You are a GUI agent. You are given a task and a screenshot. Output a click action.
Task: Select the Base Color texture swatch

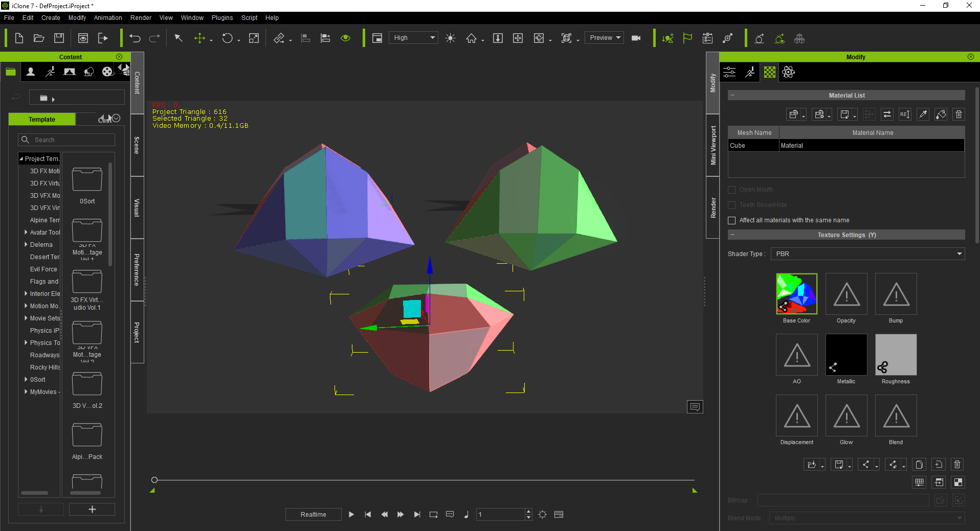(x=796, y=294)
